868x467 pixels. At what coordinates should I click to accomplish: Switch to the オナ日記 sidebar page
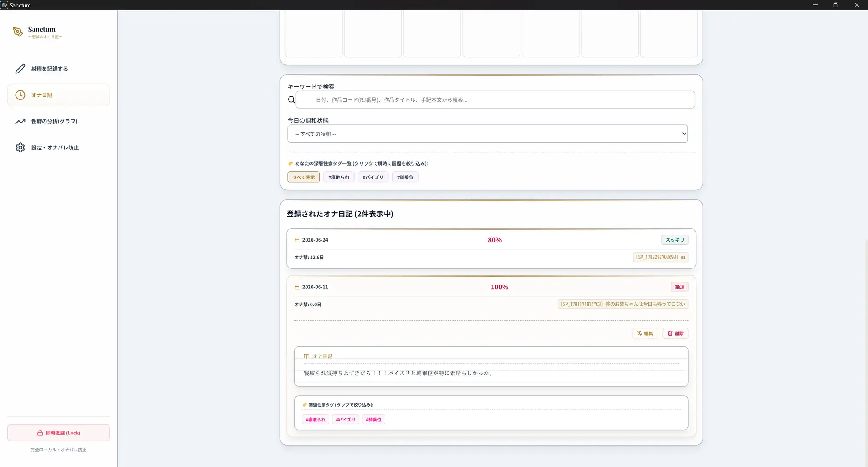point(59,95)
